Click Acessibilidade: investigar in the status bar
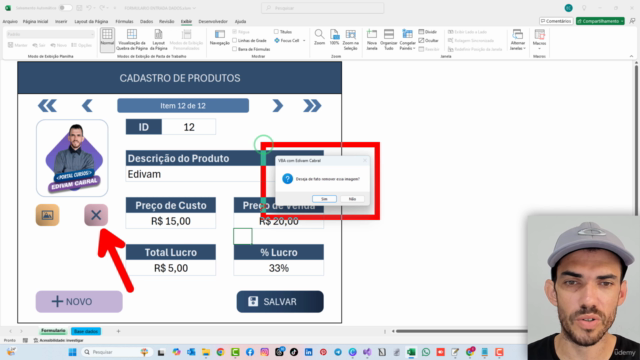 pos(58,340)
